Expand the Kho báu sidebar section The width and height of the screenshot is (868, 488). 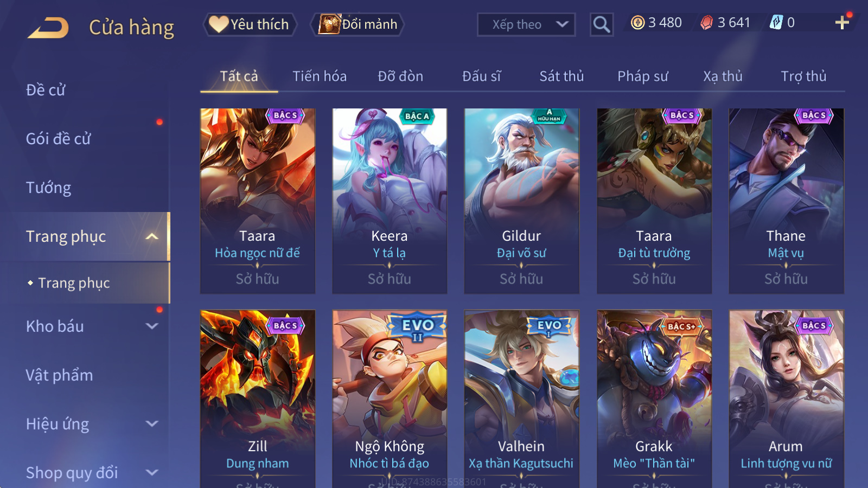click(x=152, y=326)
